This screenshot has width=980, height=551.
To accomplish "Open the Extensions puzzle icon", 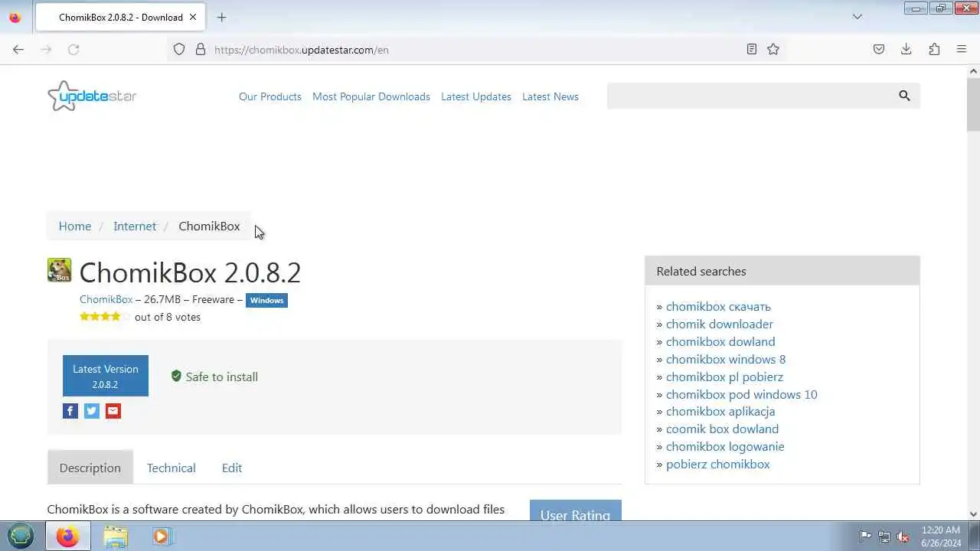I will [934, 49].
